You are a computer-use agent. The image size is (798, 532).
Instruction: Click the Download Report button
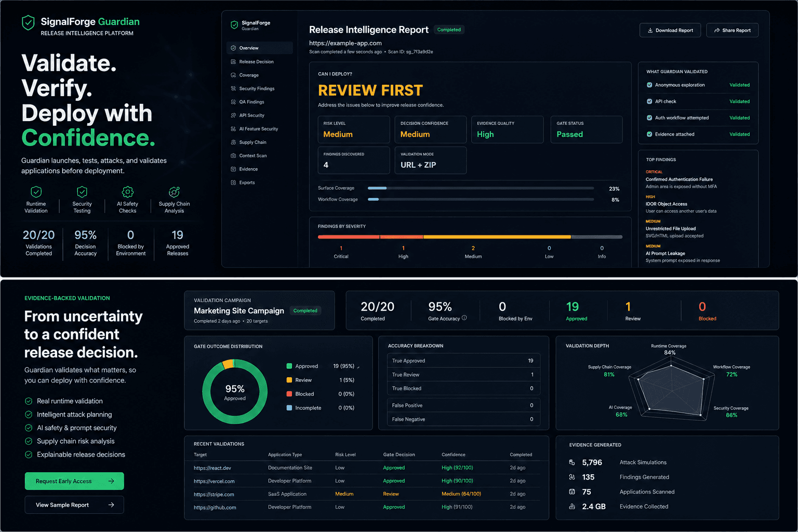[670, 30]
